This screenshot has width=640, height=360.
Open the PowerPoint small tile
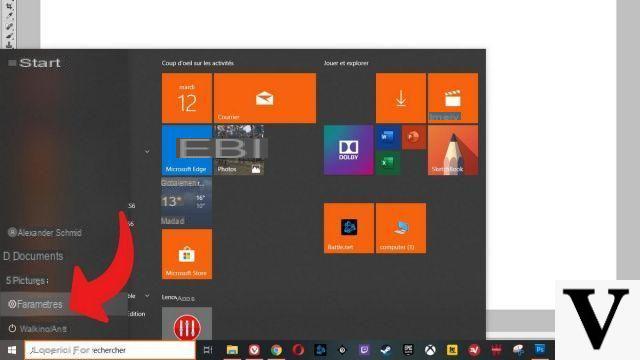414,137
